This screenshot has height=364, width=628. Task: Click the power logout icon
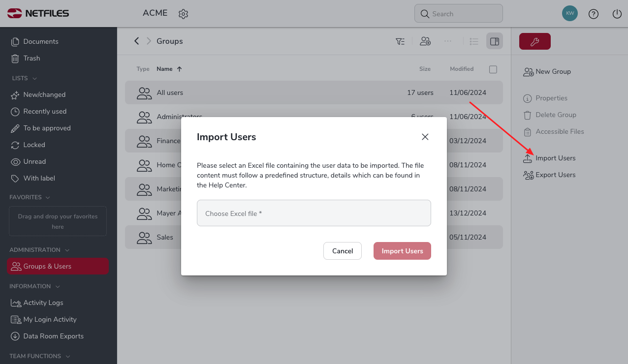[x=617, y=14]
